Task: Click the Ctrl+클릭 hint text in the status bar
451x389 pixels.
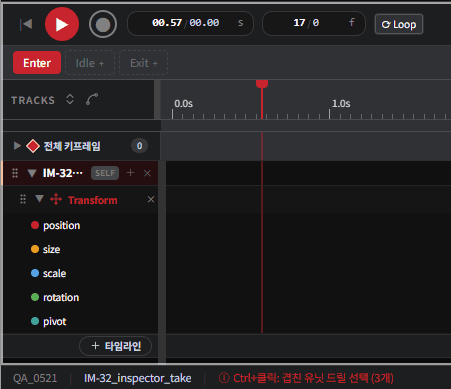Action: pyautogui.click(x=313, y=378)
